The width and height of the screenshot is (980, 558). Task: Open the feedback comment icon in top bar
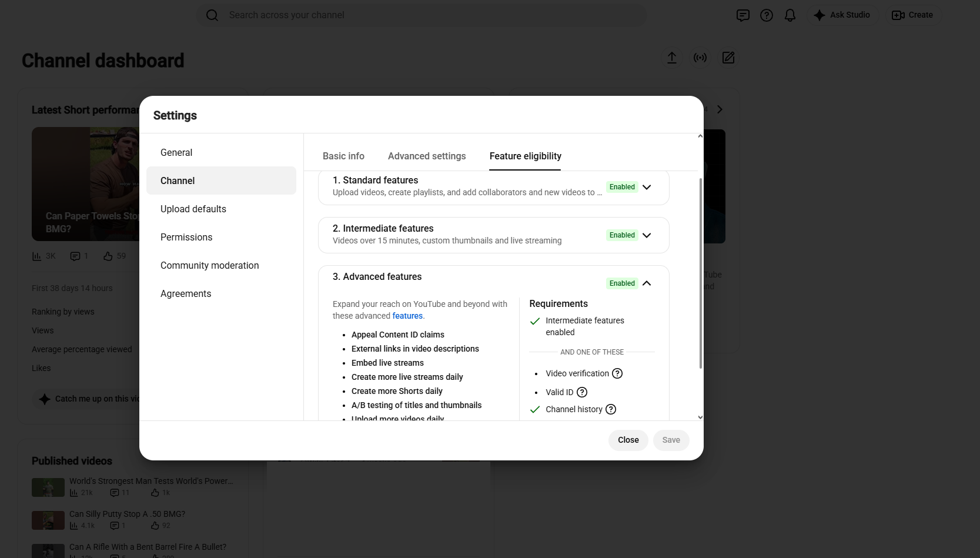(x=743, y=15)
